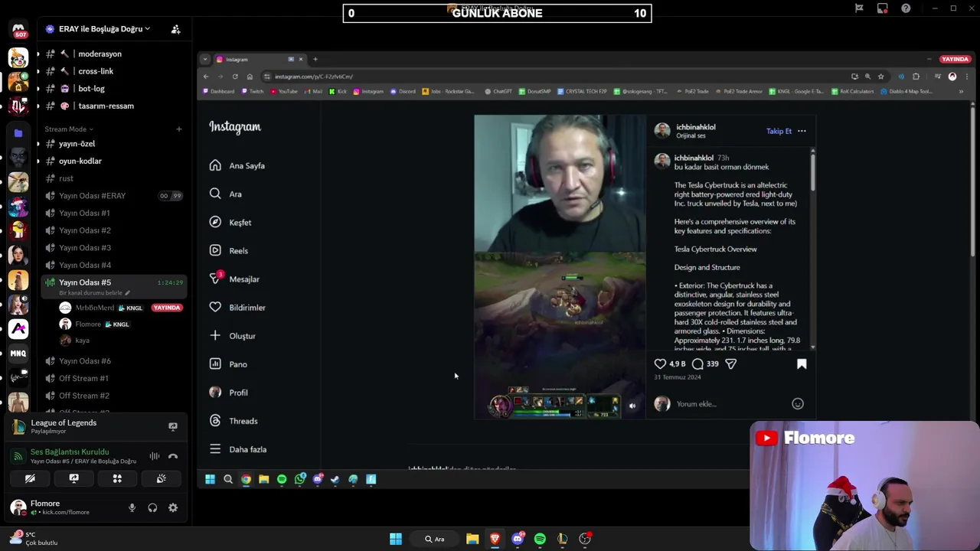Reload the page in shared browser
Viewport: 980px width, 551px height.
point(235,77)
